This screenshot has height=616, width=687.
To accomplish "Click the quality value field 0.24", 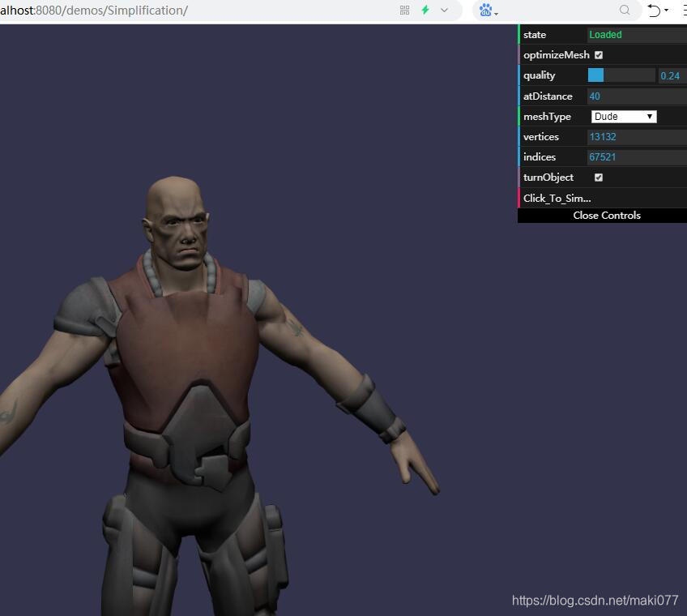I will tap(672, 76).
